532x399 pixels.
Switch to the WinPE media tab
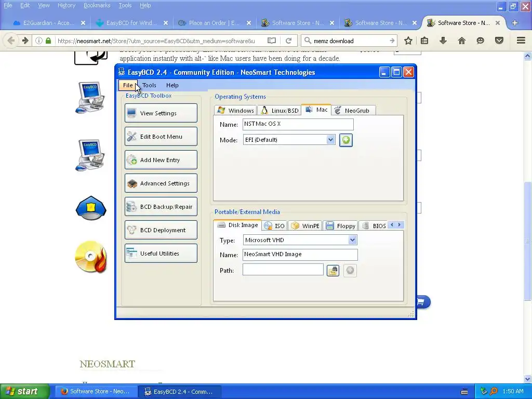click(x=305, y=226)
